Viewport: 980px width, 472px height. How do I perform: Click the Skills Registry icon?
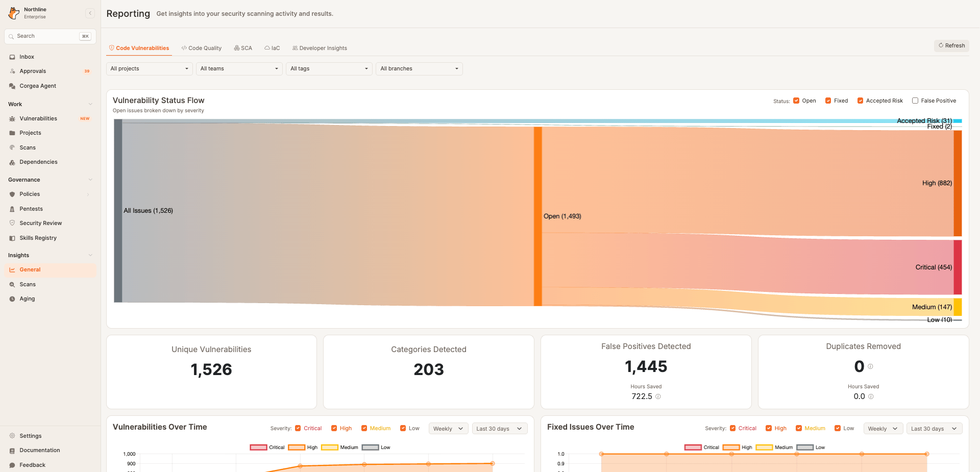pos(12,238)
